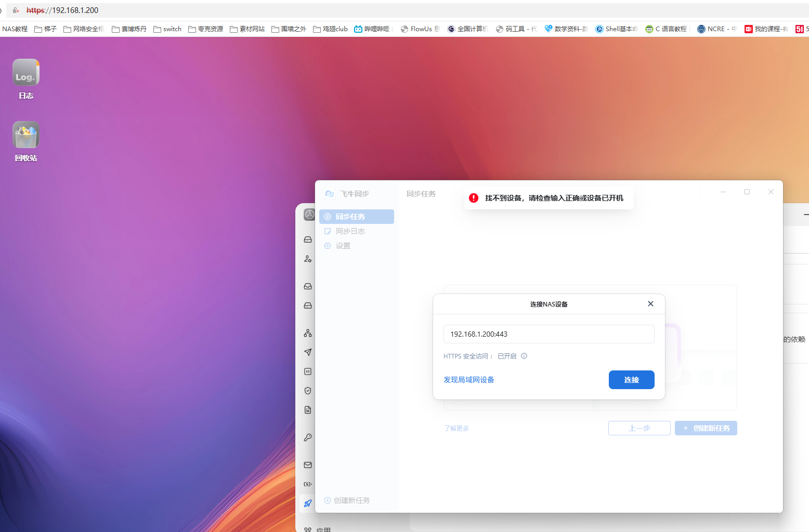Select the document icon in the sidebar
The width and height of the screenshot is (809, 532).
308,410
